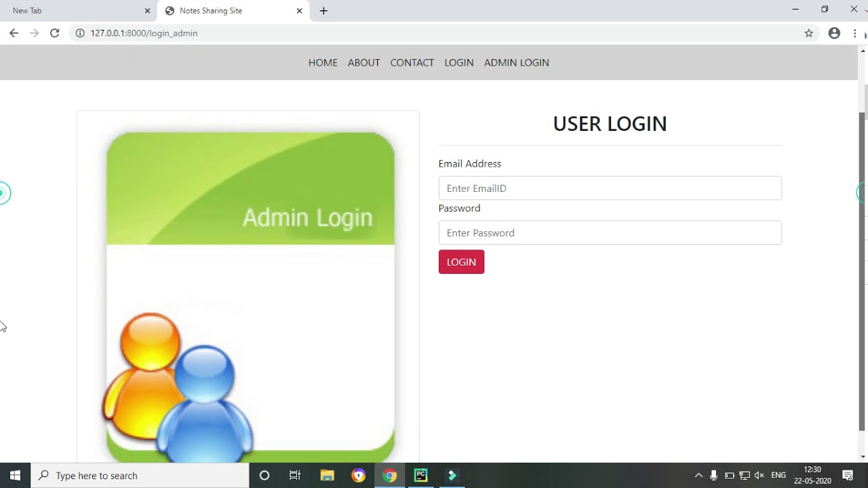
Task: Click the muted volume tray icon
Action: (759, 476)
